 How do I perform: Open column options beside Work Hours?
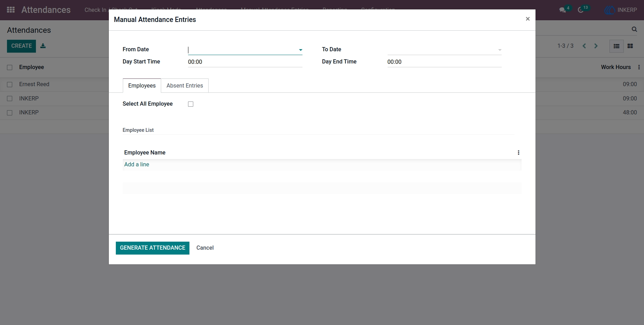(x=639, y=67)
